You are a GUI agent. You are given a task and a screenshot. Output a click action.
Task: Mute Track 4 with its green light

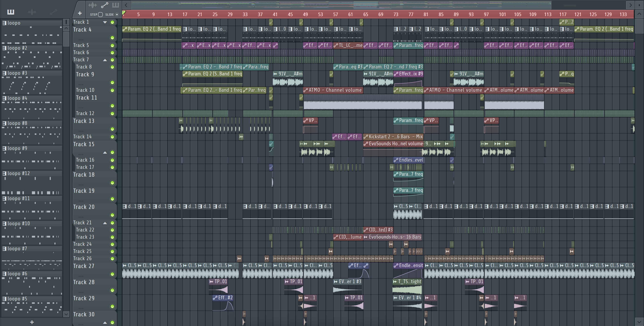(x=112, y=38)
